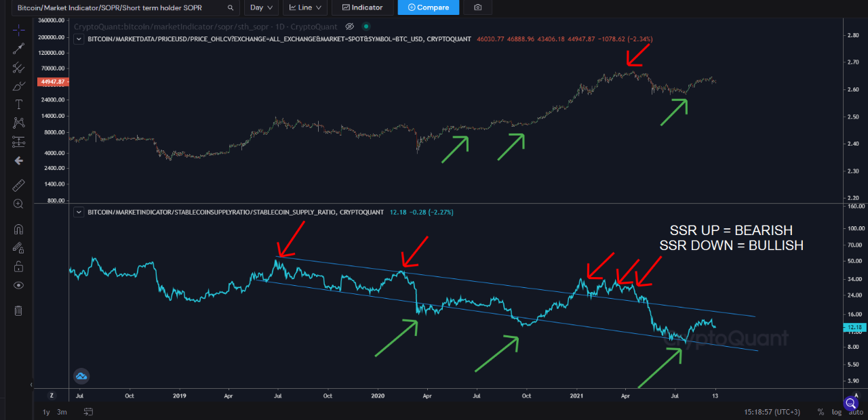This screenshot has height=420, width=868.
Task: Open the Day interval dropdown
Action: pos(260,7)
